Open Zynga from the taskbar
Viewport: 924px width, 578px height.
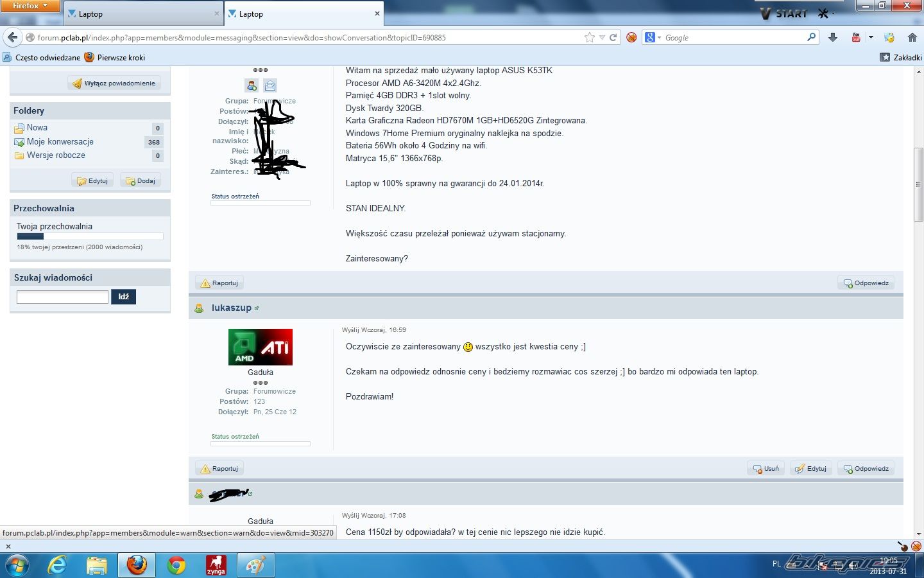click(216, 565)
